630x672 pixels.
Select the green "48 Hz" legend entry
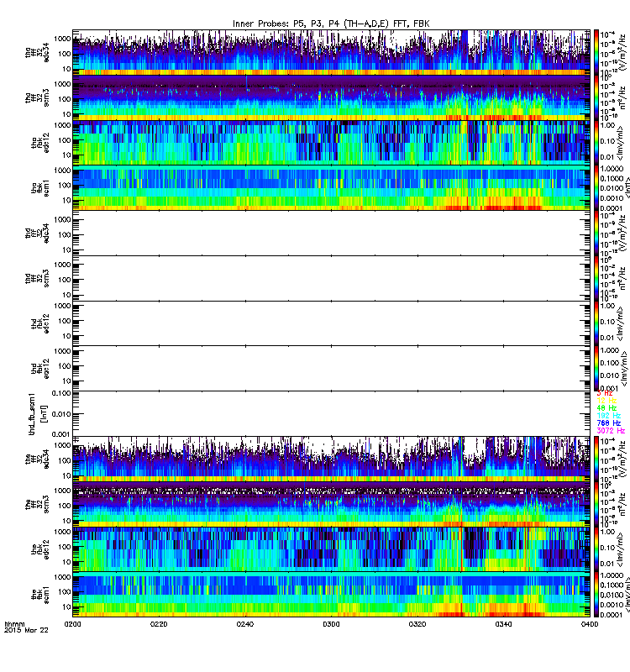click(x=606, y=408)
